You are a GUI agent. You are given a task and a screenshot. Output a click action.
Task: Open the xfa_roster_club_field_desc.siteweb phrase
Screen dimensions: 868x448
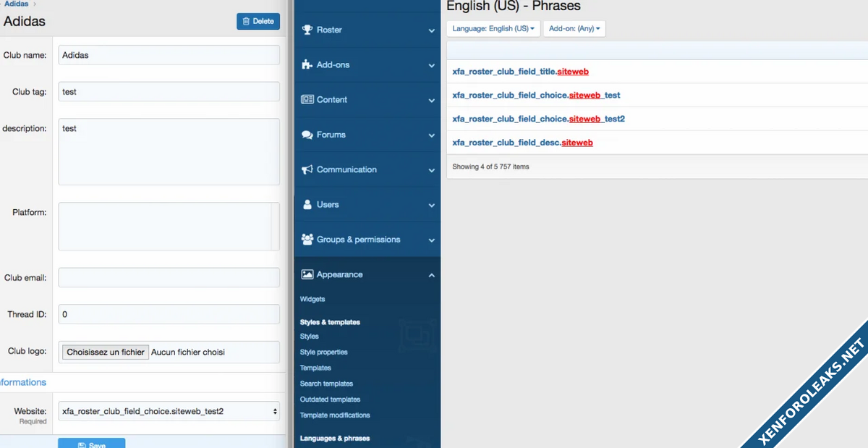[x=522, y=143]
